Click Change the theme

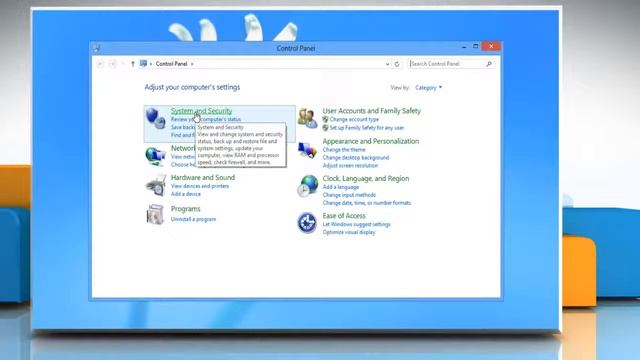point(344,150)
